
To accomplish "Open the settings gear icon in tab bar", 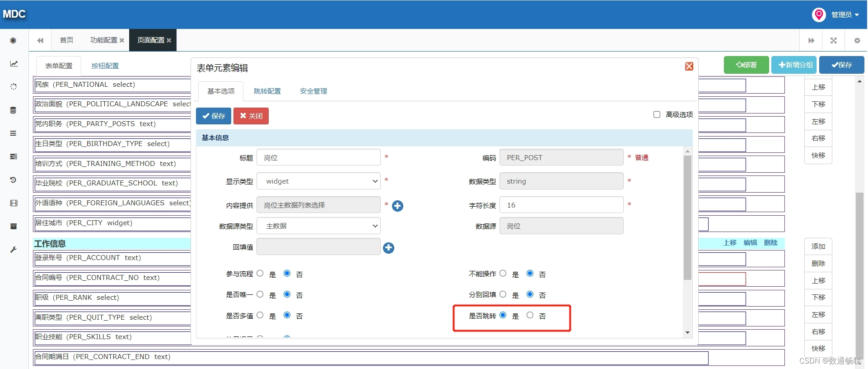I will pos(857,40).
